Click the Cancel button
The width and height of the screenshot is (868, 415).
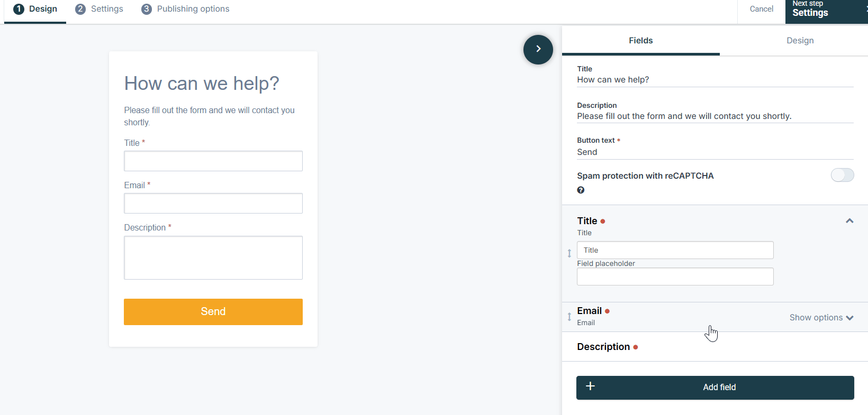tap(761, 9)
